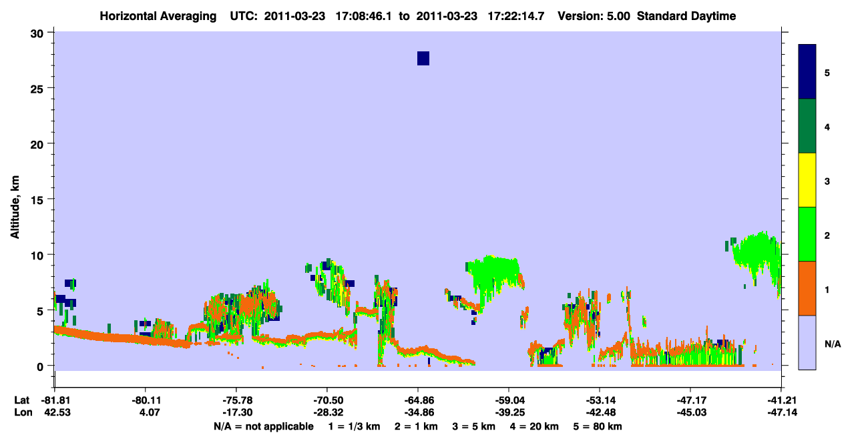Click the longitude value '-47.14'
868x445 pixels.
pyautogui.click(x=781, y=413)
